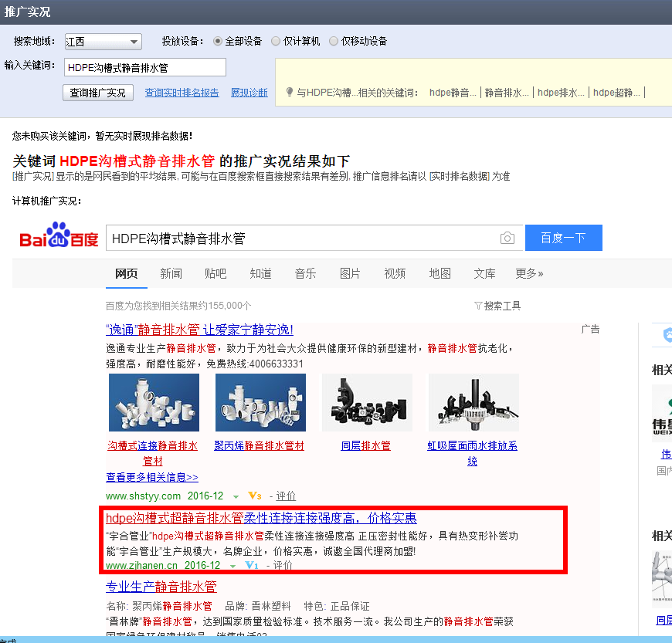The width and height of the screenshot is (672, 643).
Task: Expand arrow next to www.zjhanen.cn 2016-12
Action: pos(232,567)
